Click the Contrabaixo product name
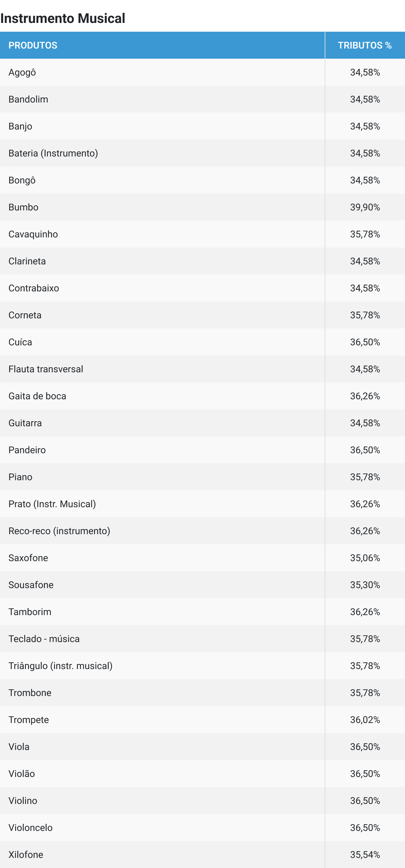This screenshot has width=405, height=868. pos(34,288)
